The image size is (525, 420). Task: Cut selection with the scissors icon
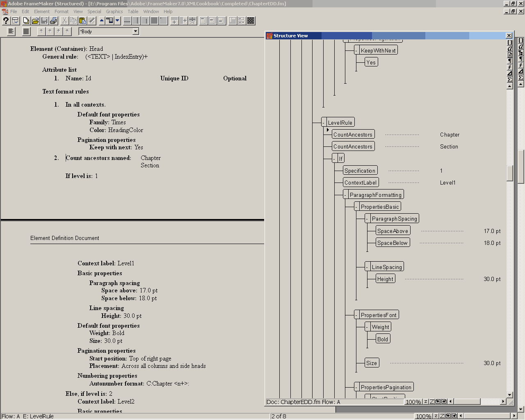64,21
